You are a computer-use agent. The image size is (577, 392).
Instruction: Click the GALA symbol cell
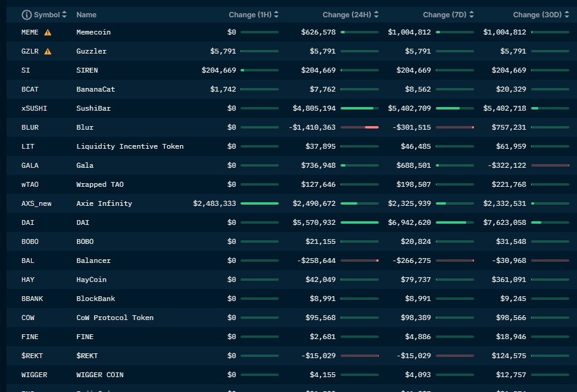(30, 165)
